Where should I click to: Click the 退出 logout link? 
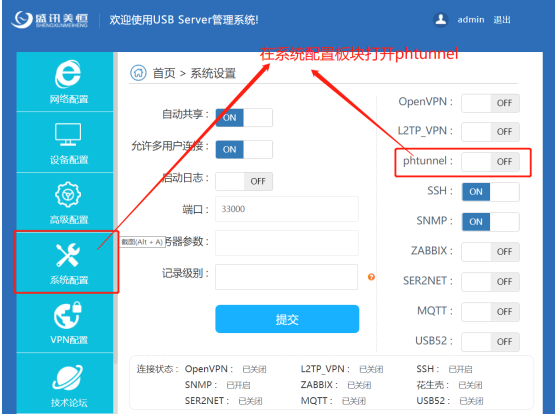tap(502, 20)
